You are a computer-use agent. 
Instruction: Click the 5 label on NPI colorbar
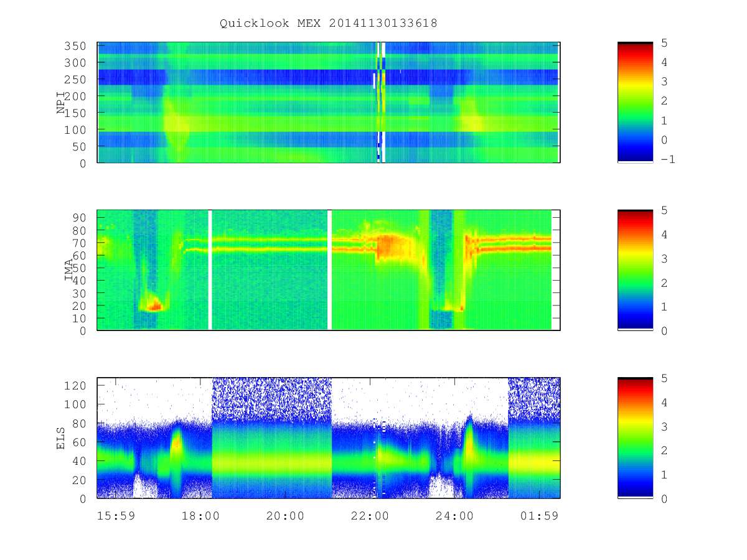coord(664,43)
